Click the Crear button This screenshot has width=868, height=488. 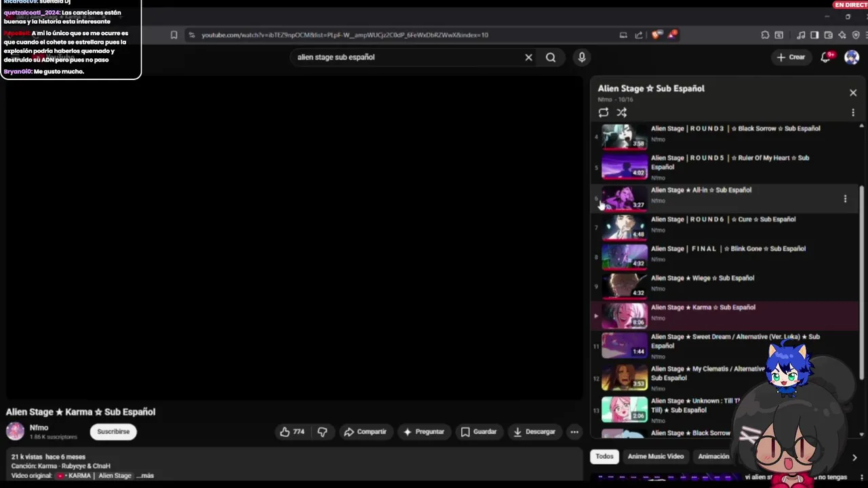pos(791,58)
